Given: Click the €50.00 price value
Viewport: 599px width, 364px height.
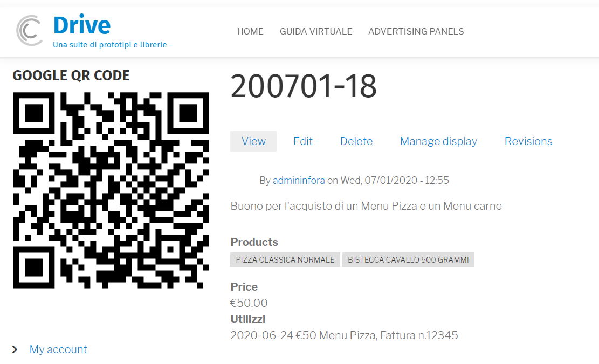Looking at the screenshot, I should [249, 303].
